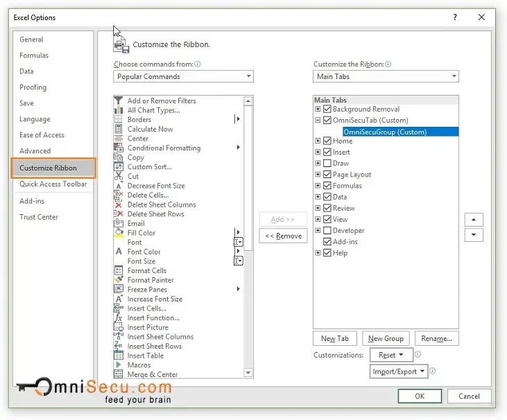Pick the Borders command icon

119,119
